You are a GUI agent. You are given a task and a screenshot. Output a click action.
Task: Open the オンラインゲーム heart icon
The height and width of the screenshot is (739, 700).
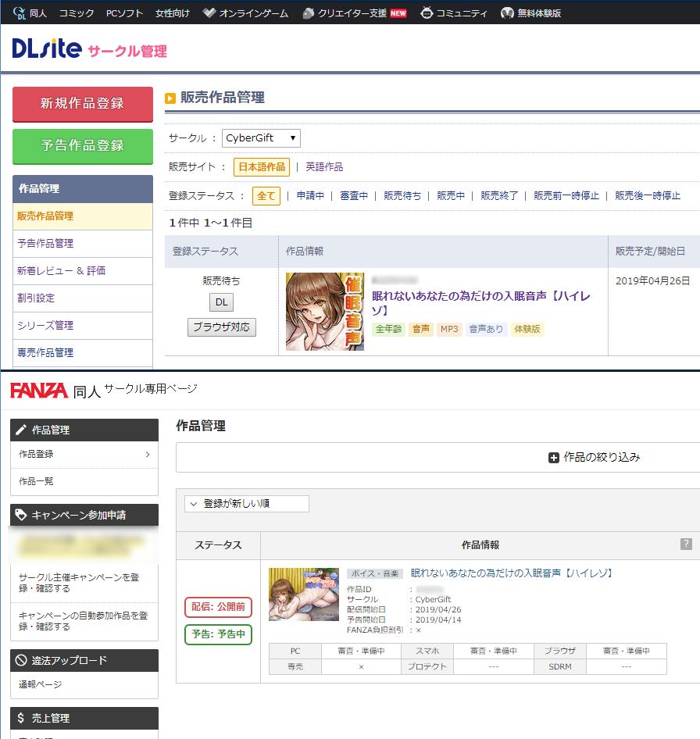(209, 12)
